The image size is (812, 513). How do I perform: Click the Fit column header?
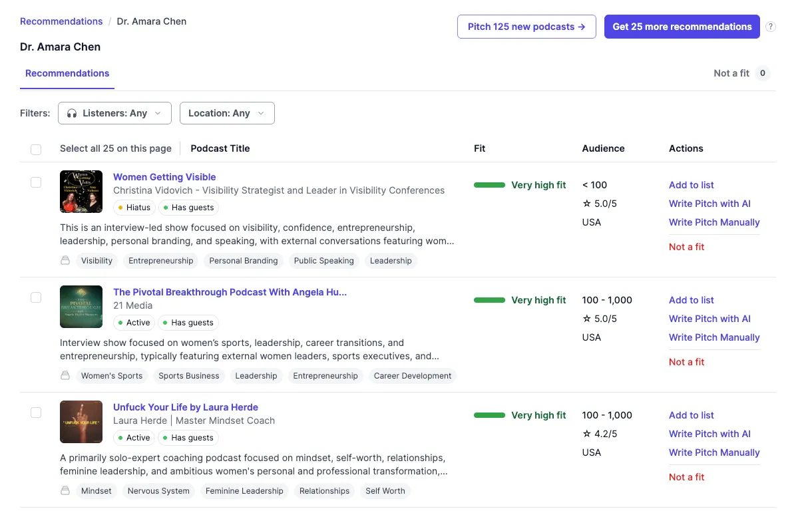[479, 148]
